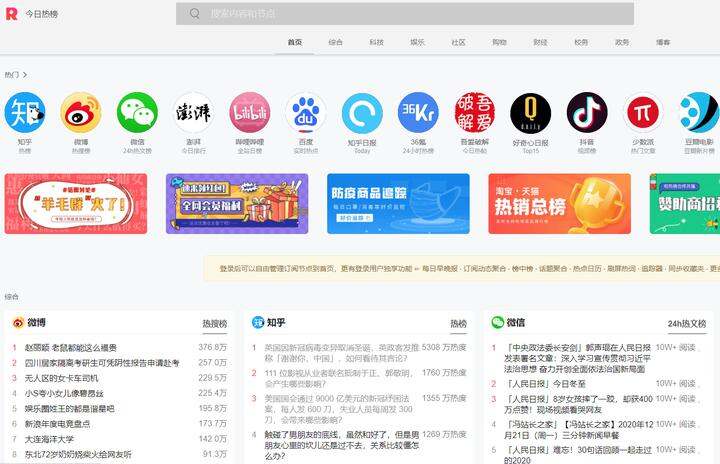Switch to the 综合 tab
Image resolution: width=720 pixels, height=464 pixels.
pos(336,42)
